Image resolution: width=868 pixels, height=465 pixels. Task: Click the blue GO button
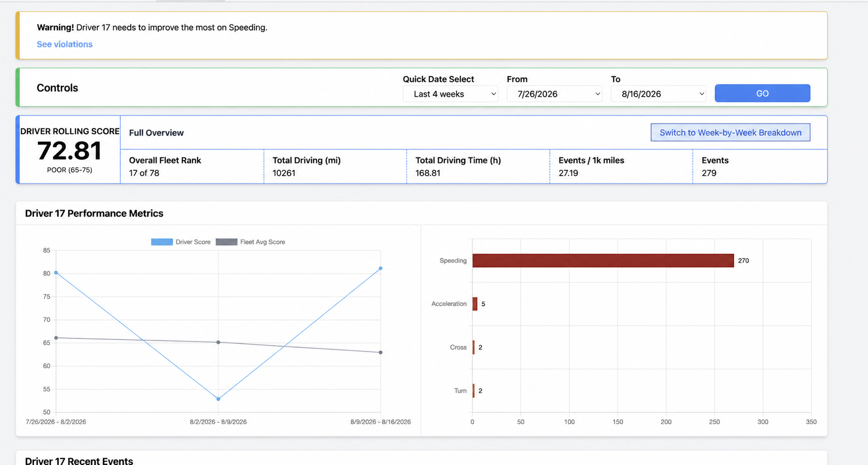coord(762,93)
